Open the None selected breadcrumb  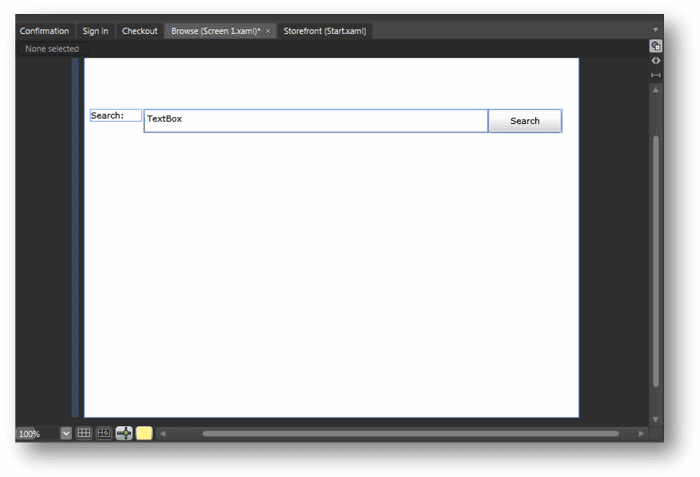pyautogui.click(x=52, y=49)
